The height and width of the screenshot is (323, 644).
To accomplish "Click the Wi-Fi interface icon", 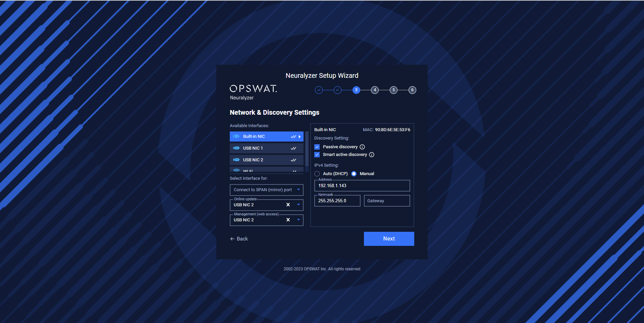I will 236,170.
